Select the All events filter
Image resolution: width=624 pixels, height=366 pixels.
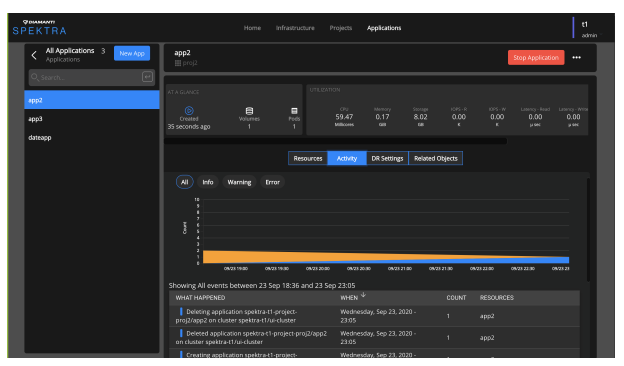[185, 182]
